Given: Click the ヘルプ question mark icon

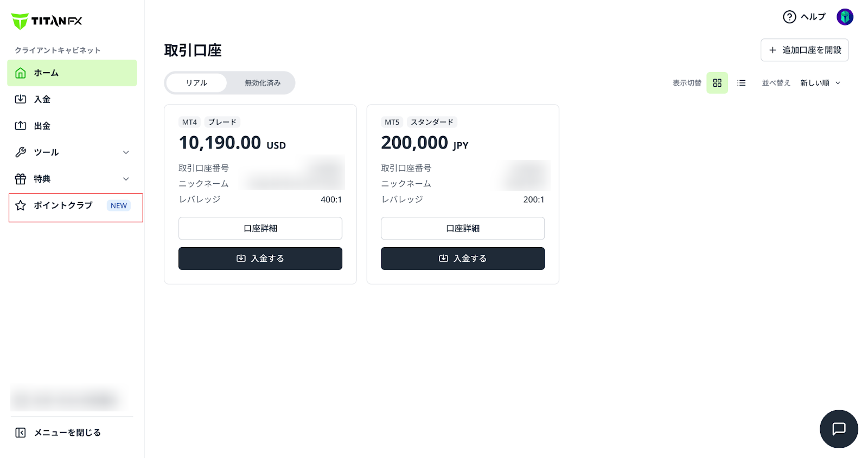Looking at the screenshot, I should click(789, 17).
